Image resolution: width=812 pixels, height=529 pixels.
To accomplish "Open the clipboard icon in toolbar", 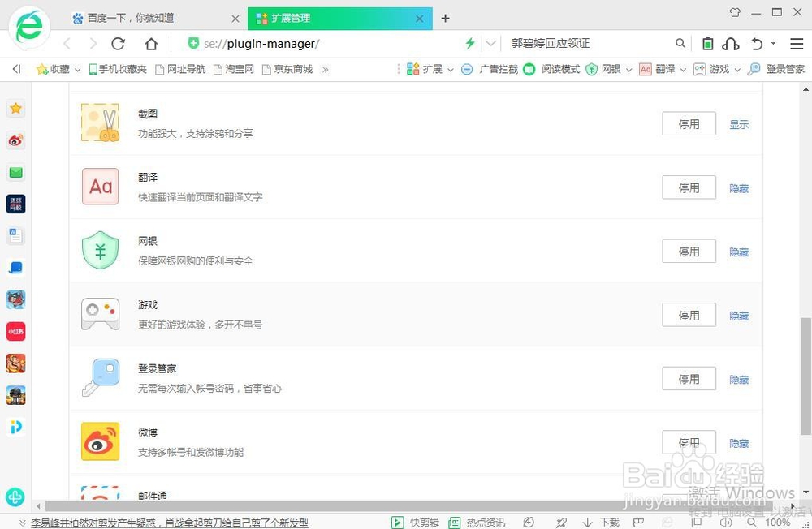I will click(x=707, y=44).
